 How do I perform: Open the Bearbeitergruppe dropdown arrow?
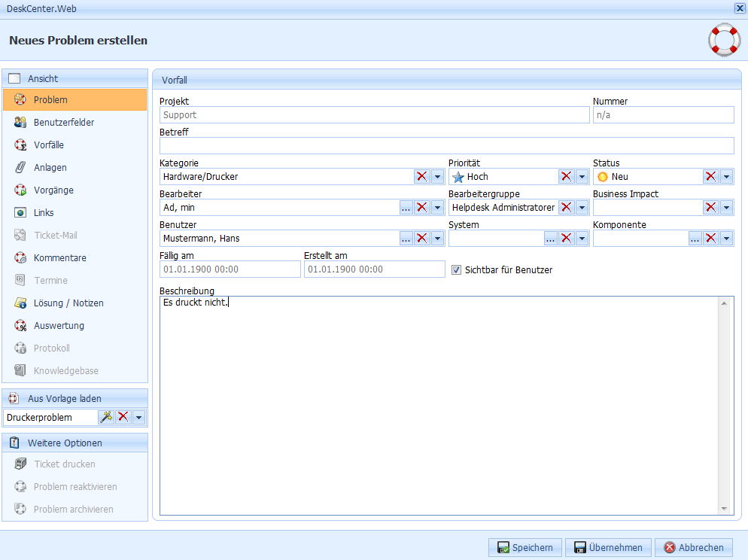pyautogui.click(x=582, y=208)
